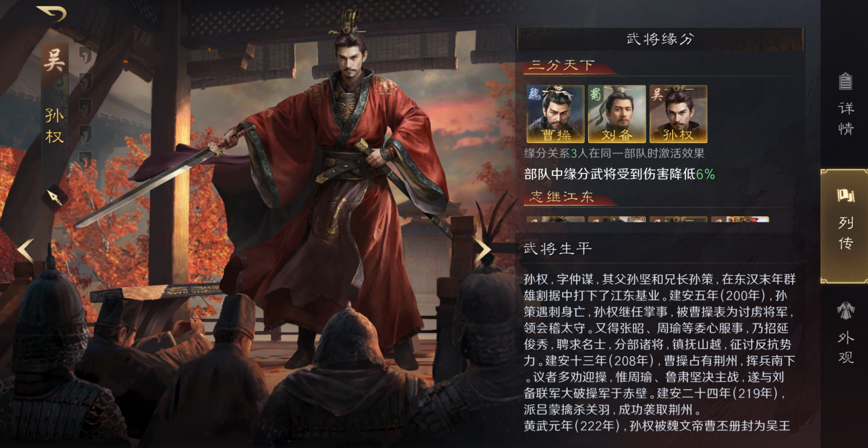
Task: Select the 外观 appearance robe icon
Action: tap(846, 332)
